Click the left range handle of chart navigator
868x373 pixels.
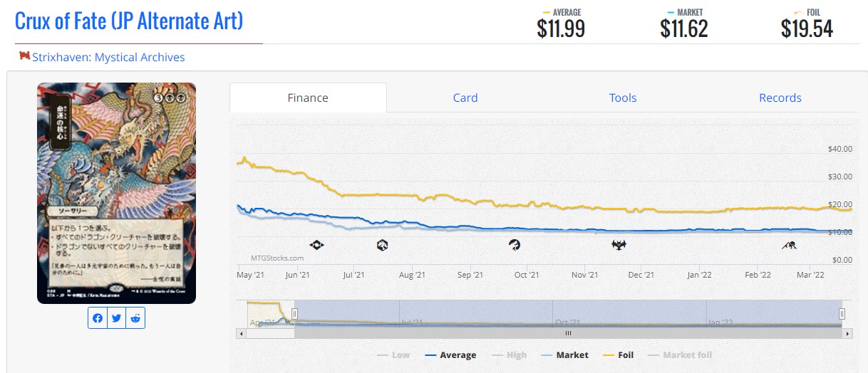pyautogui.click(x=294, y=313)
